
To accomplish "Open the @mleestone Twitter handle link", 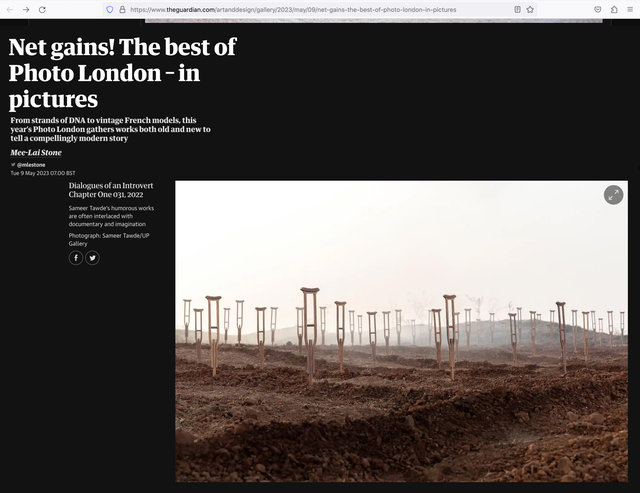I will click(31, 165).
